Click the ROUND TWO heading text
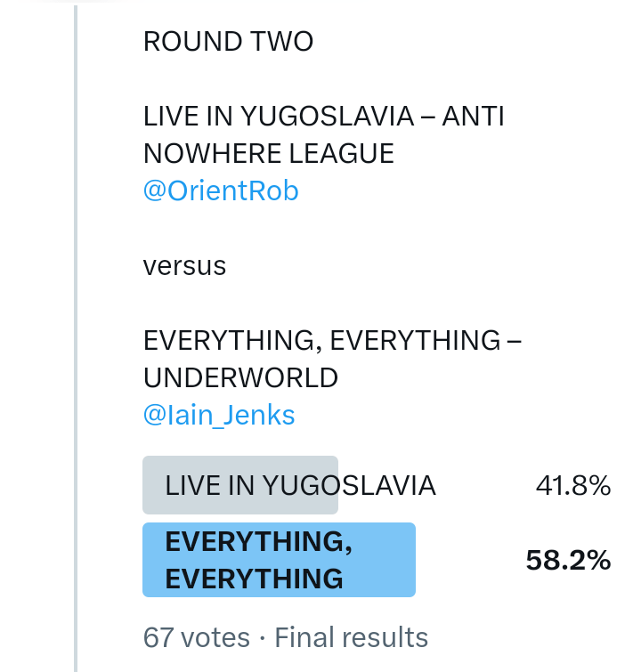The height and width of the screenshot is (672, 641). click(x=228, y=42)
